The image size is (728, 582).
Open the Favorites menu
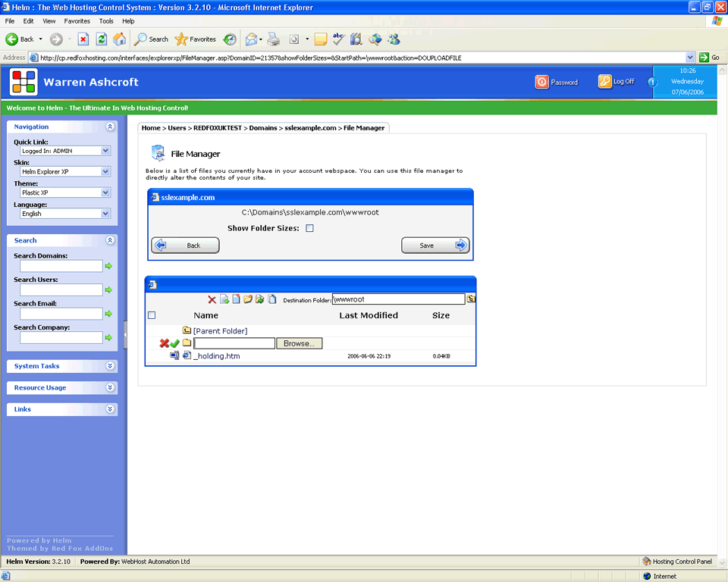77,21
